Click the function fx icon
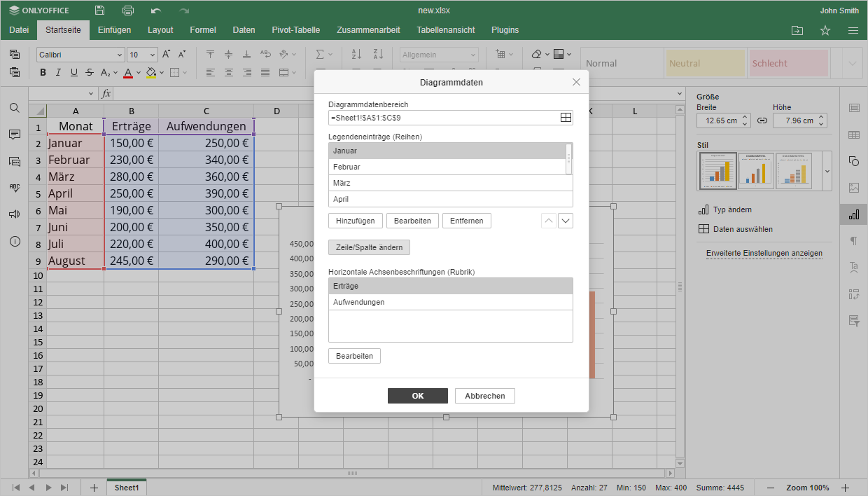Viewport: 868px width, 496px height. pos(106,93)
